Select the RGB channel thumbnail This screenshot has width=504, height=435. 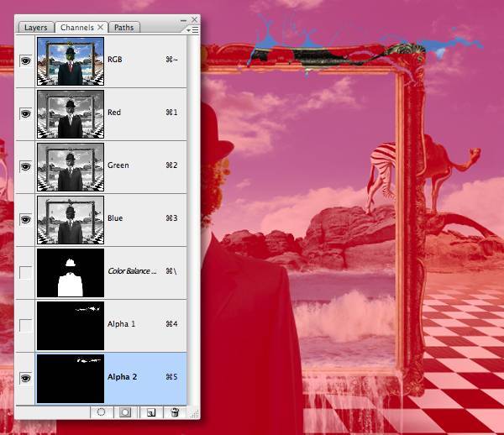coord(71,61)
